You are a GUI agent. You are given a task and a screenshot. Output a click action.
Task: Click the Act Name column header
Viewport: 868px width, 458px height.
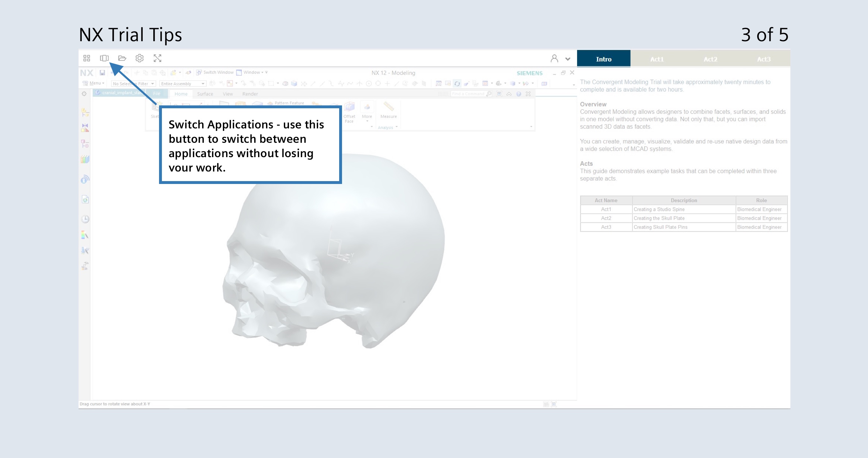coord(606,200)
